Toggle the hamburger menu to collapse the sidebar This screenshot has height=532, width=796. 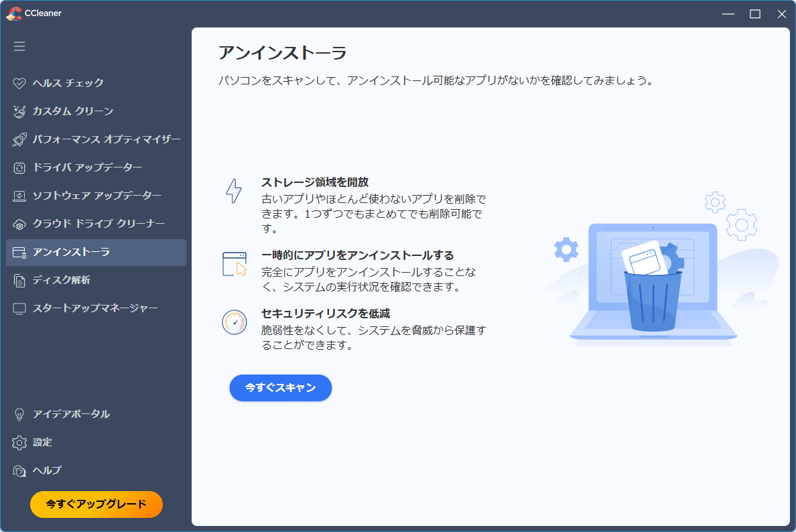[x=19, y=46]
